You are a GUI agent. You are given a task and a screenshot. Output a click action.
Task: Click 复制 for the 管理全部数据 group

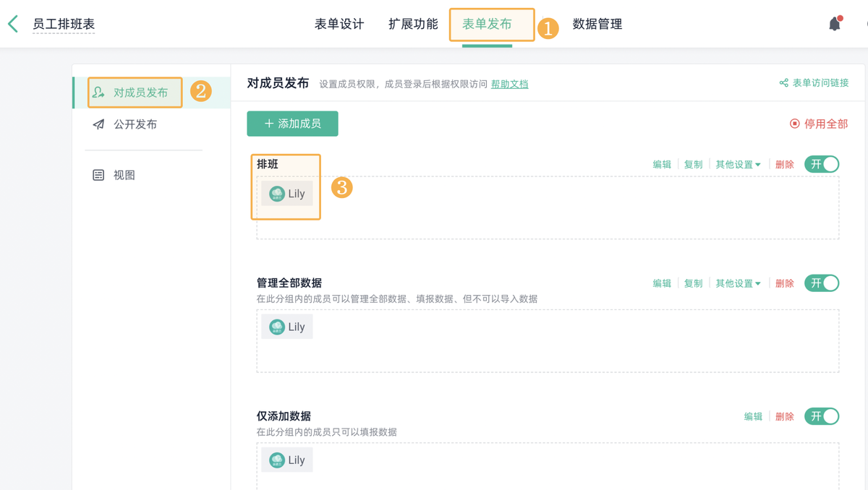[x=692, y=283]
